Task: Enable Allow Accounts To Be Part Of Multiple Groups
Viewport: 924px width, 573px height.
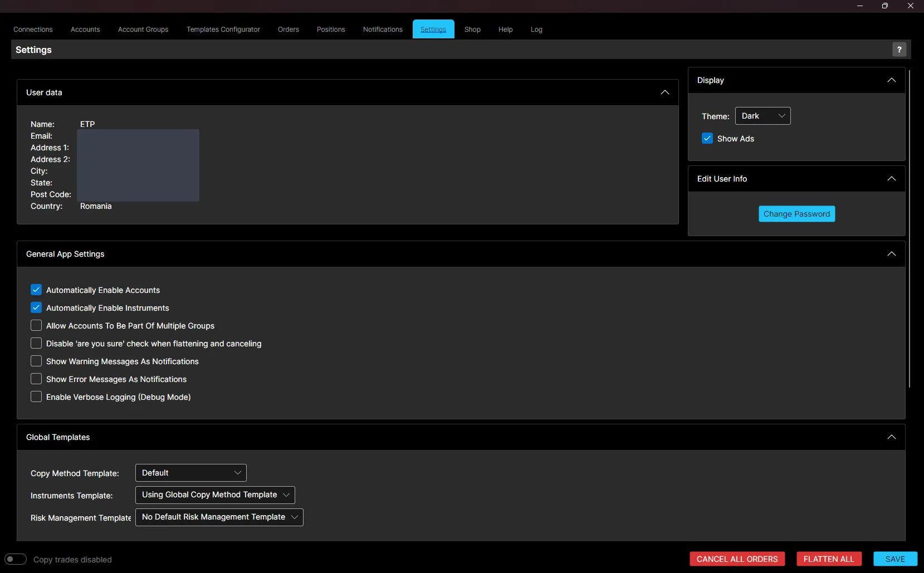Action: [36, 326]
